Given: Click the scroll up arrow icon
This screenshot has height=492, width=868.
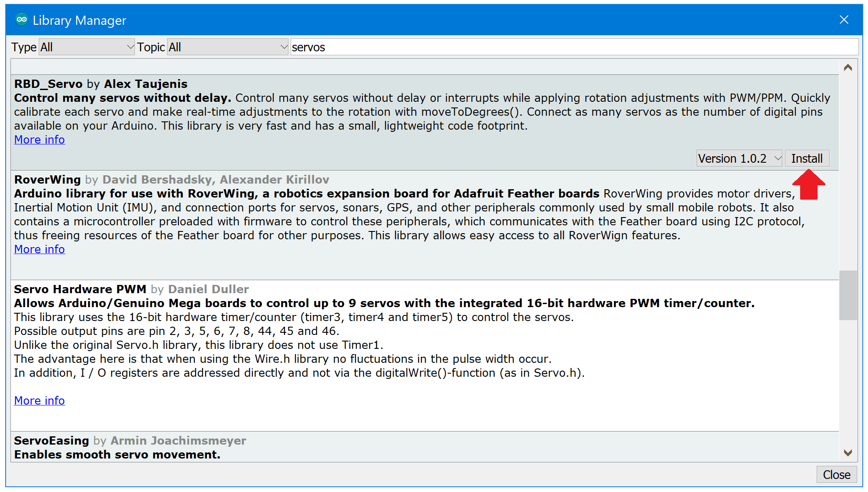Looking at the screenshot, I should point(848,67).
